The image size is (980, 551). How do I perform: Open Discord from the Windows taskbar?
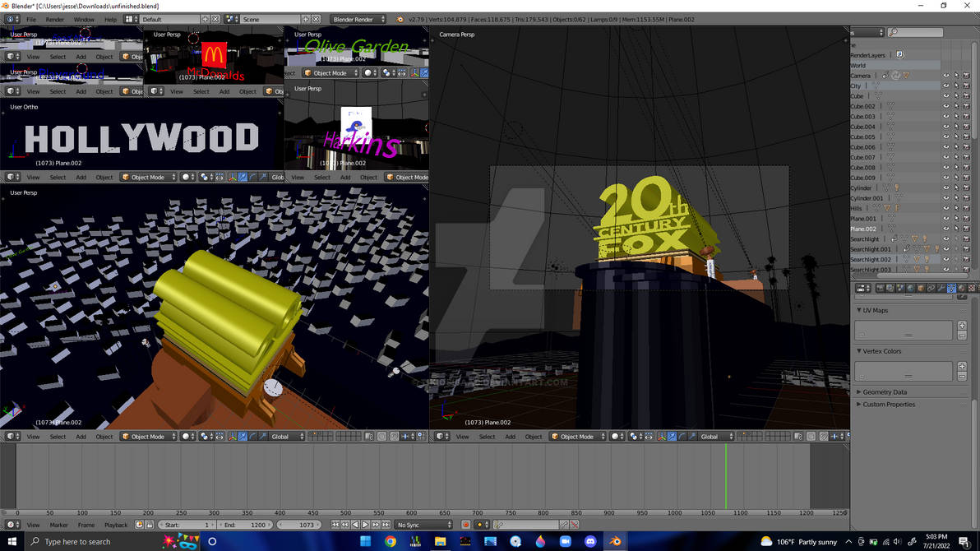click(x=590, y=542)
